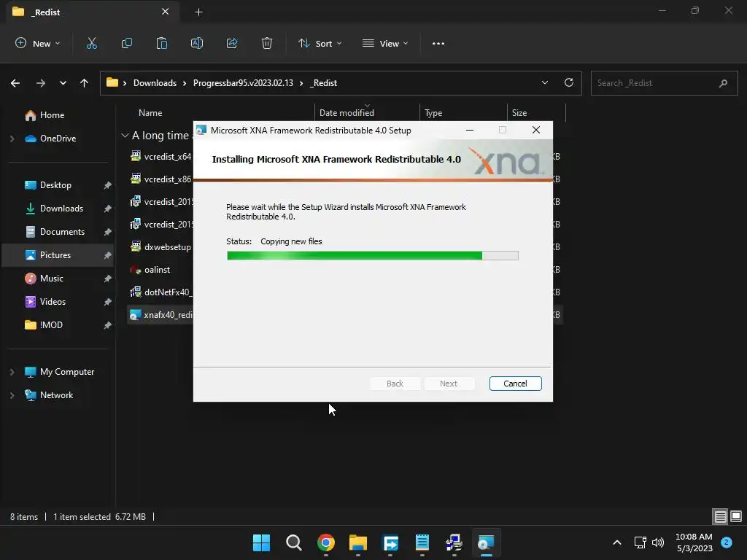
Task: Sort by Size column header
Action: 519,113
